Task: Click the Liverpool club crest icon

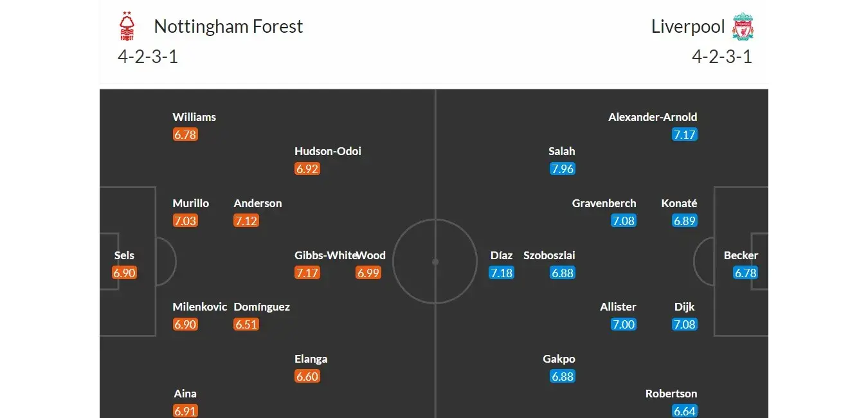Action: click(743, 26)
